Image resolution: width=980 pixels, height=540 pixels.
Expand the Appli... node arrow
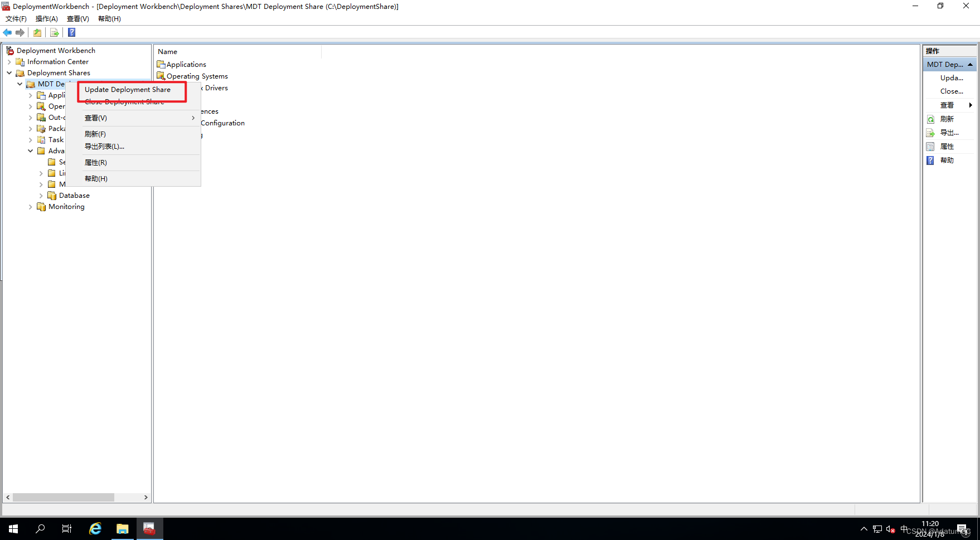point(30,95)
